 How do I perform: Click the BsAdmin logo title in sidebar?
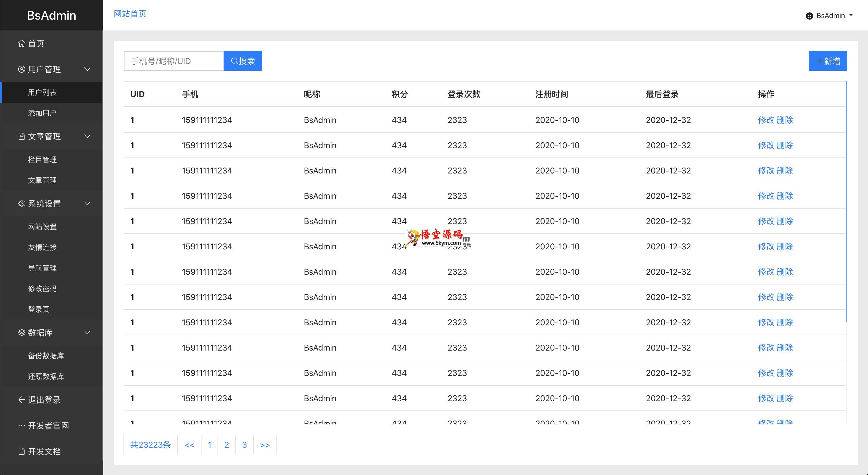click(x=52, y=15)
